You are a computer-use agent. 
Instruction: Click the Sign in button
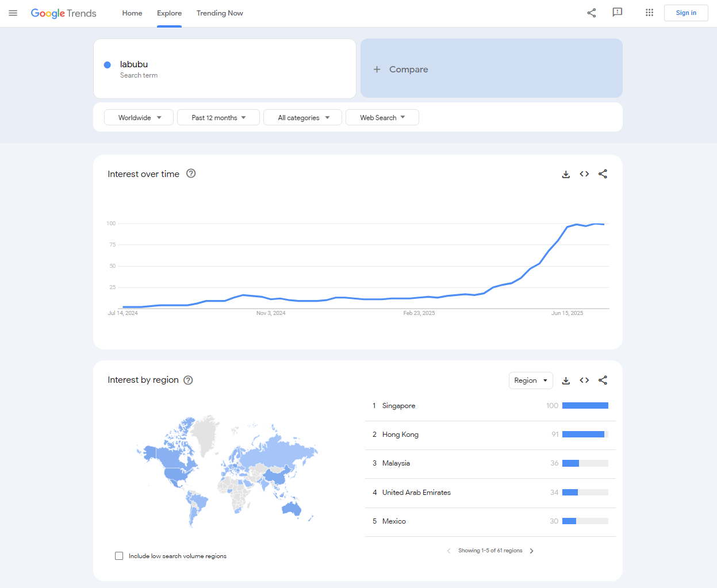pyautogui.click(x=686, y=13)
